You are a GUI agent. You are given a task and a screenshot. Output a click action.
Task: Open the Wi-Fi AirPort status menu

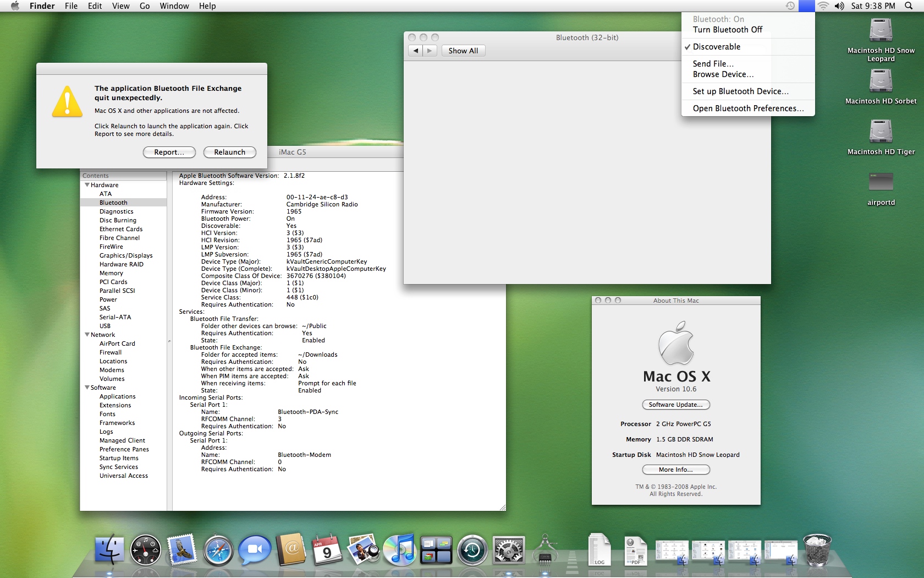823,6
